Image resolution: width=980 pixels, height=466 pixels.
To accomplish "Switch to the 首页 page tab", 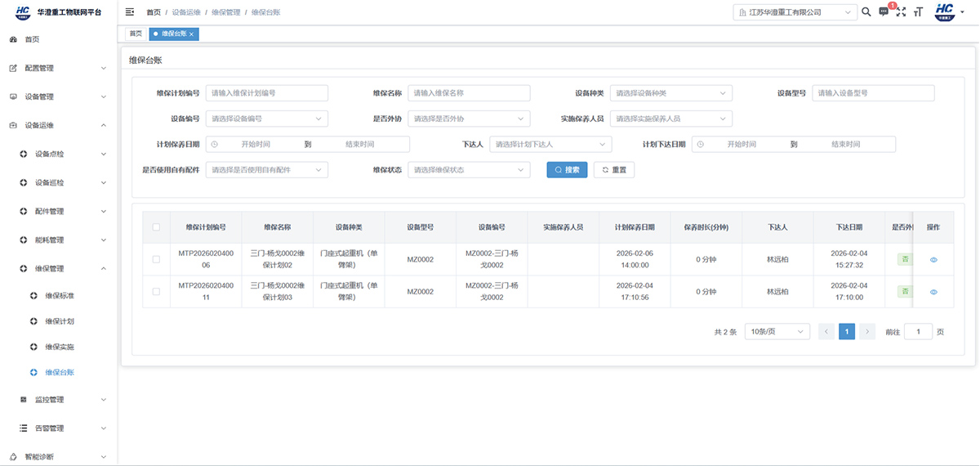I will click(136, 34).
